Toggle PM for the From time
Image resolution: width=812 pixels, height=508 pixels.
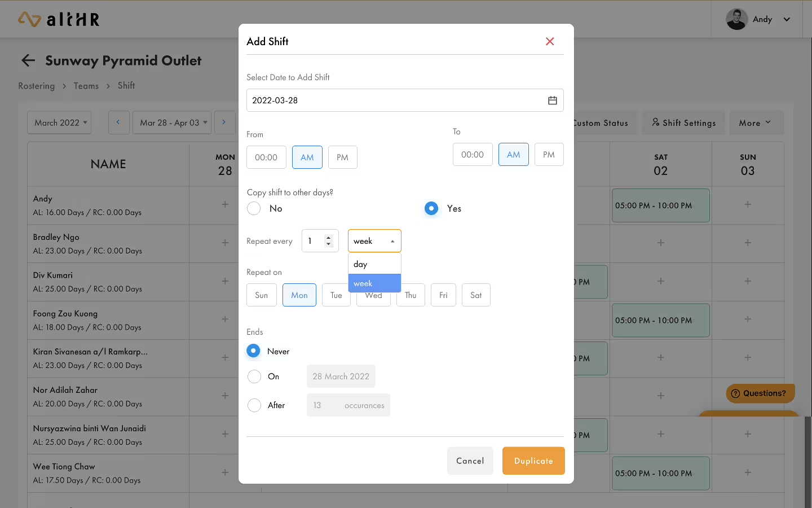pos(342,157)
